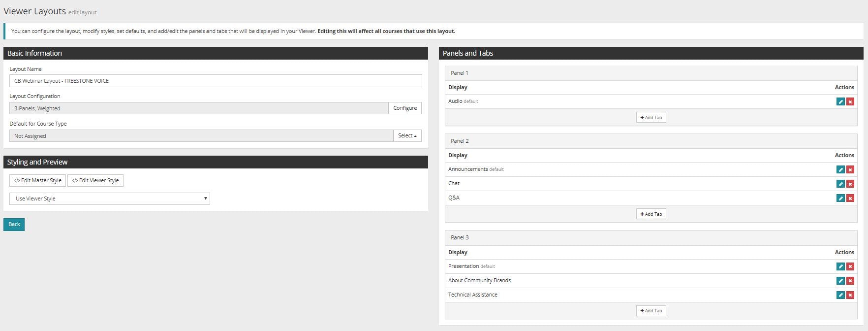Delete the Presentation tab

(850, 266)
